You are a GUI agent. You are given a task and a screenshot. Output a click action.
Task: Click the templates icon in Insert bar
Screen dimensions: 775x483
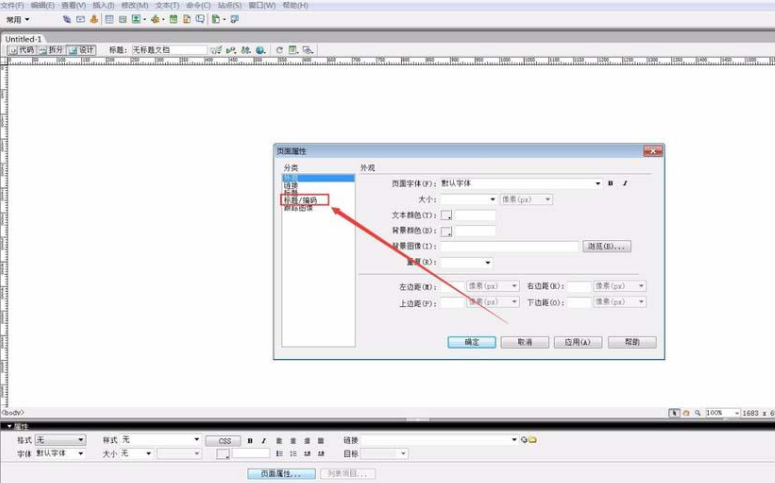click(216, 19)
